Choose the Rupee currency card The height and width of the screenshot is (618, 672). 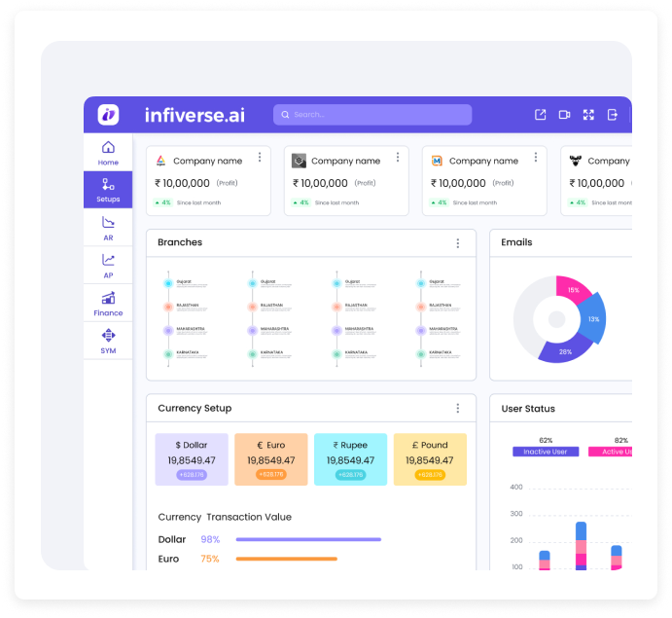[x=350, y=459]
